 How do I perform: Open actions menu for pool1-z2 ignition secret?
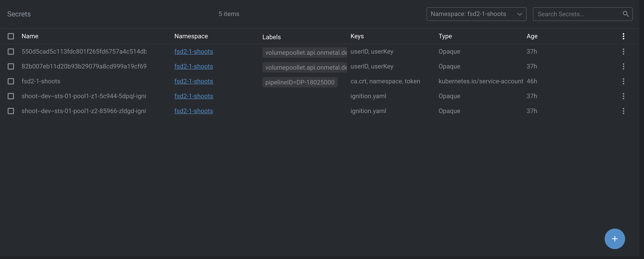pyautogui.click(x=623, y=111)
